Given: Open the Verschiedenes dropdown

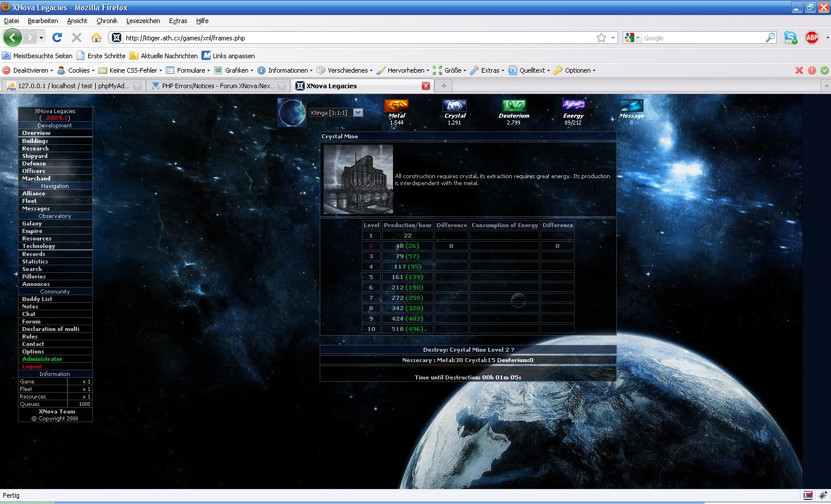Looking at the screenshot, I should (345, 70).
